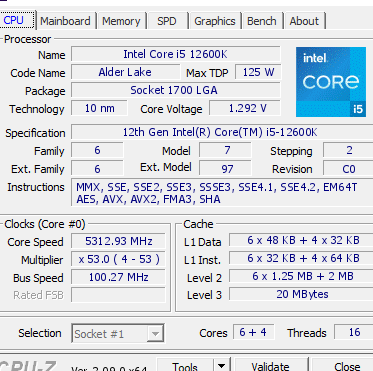Click the Tools button
Viewport: 373px width, 371px height.
tap(185, 366)
